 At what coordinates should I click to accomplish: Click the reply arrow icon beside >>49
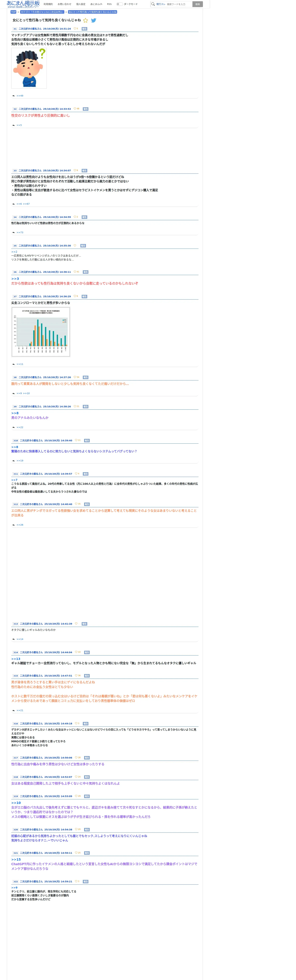point(14,96)
